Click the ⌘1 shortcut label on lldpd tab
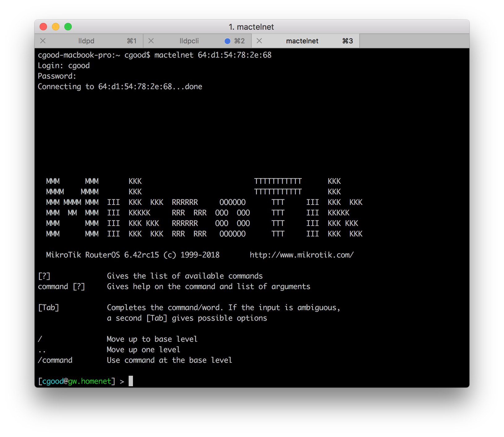Screen dimensions: 504x437 132,41
